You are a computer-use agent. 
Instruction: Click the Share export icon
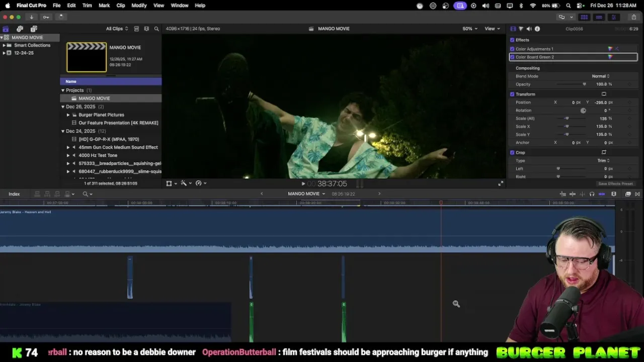pyautogui.click(x=633, y=17)
